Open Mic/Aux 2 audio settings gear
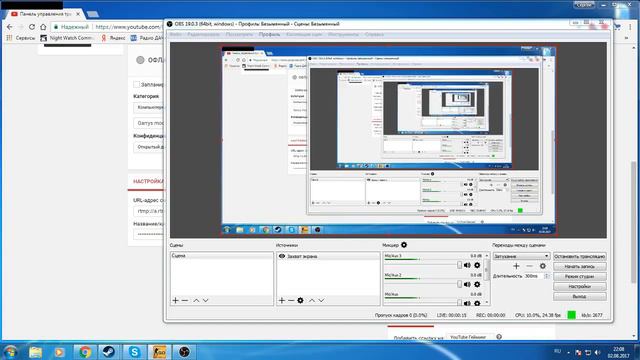The image size is (640, 360). click(x=477, y=284)
